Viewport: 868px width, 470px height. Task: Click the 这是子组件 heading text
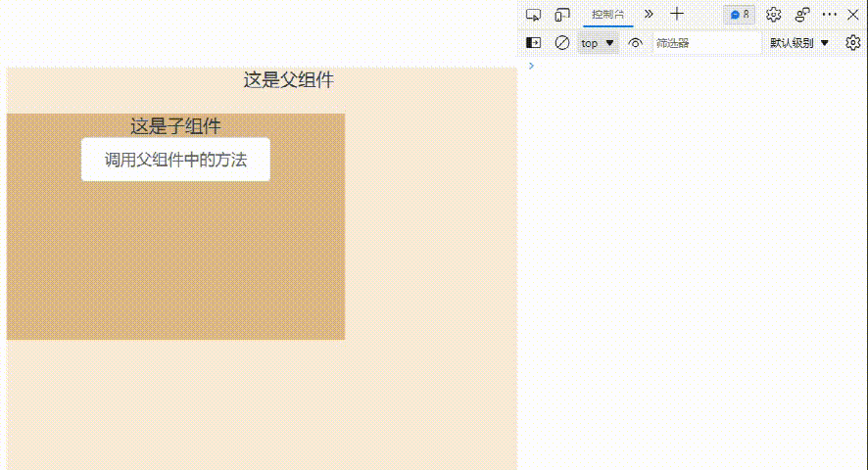click(175, 125)
